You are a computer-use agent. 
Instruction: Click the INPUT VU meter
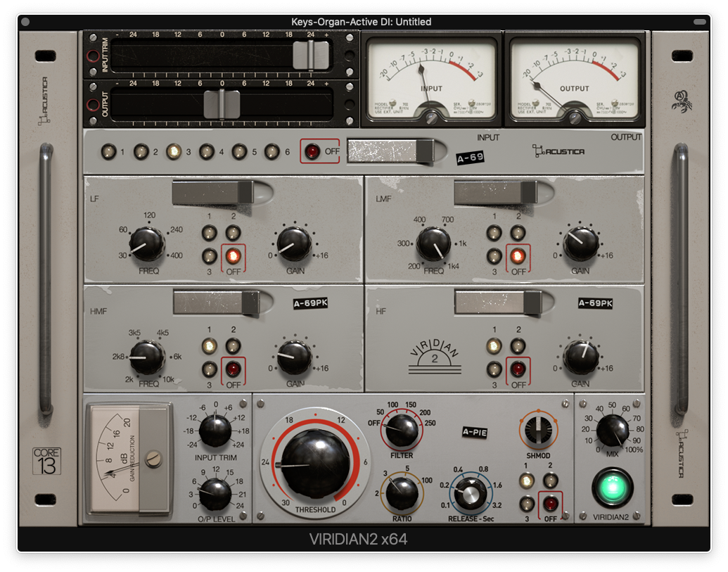(431, 80)
